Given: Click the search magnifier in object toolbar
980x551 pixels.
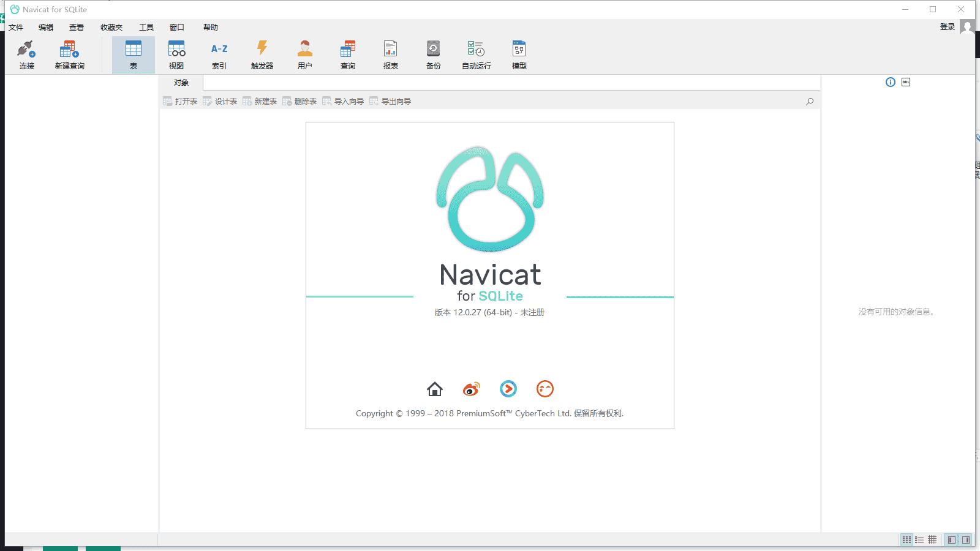Looking at the screenshot, I should (x=810, y=101).
